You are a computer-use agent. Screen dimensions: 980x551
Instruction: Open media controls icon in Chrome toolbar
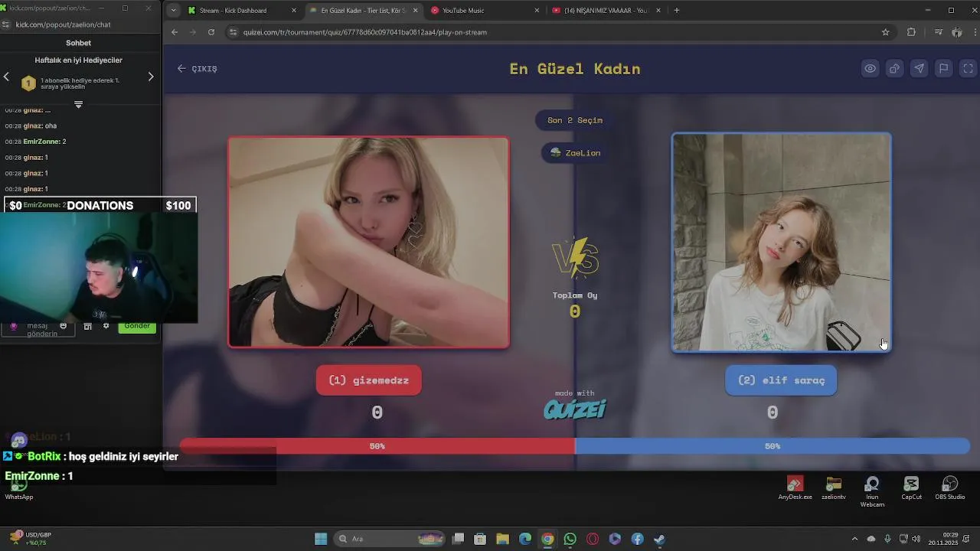(x=938, y=32)
